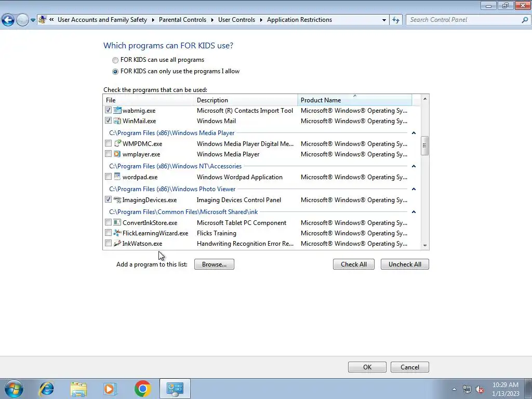Check the wmplayer.exe checkbox
The image size is (532, 399).
coord(108,154)
